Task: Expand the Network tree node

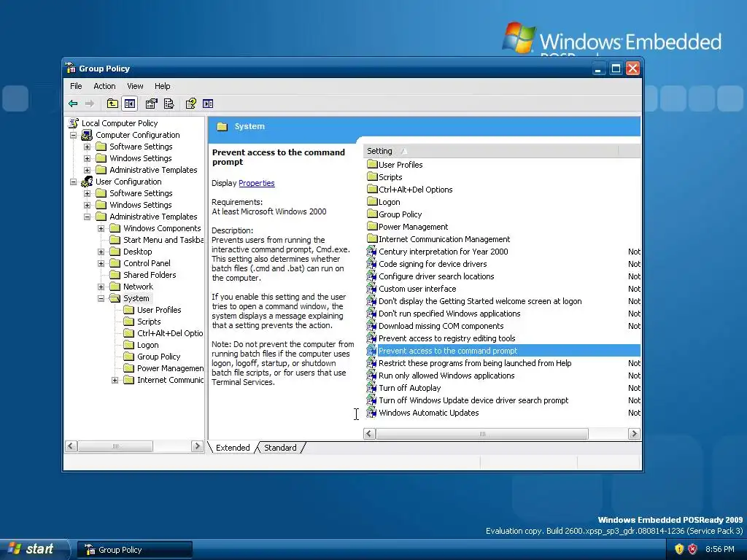Action: pos(101,287)
